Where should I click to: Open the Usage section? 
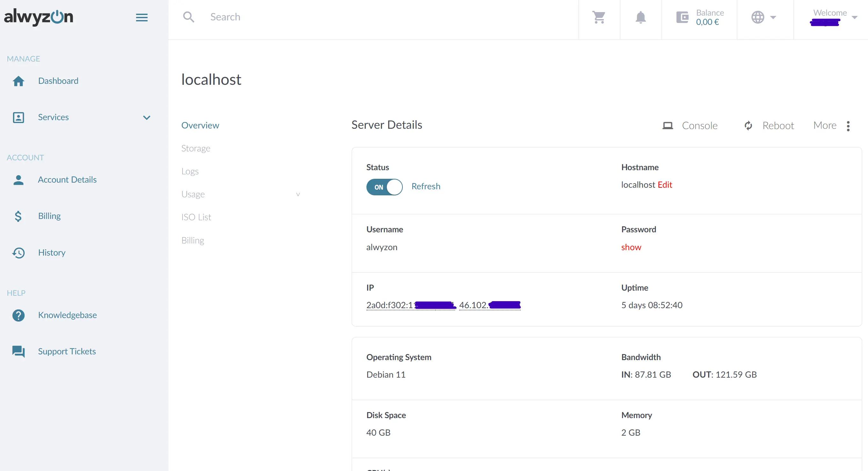tap(193, 194)
